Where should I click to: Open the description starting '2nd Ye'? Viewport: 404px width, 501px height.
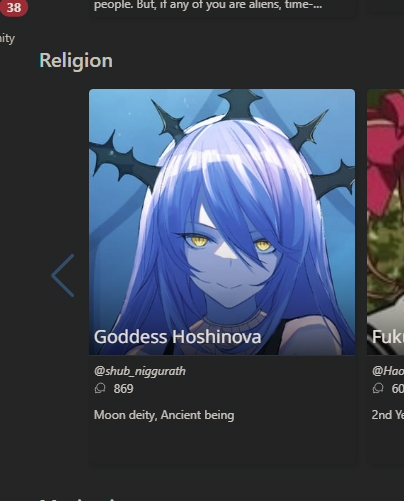point(388,415)
